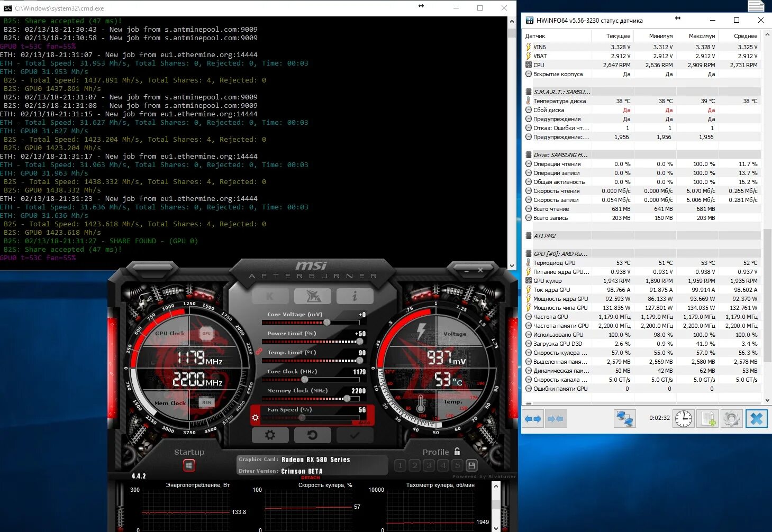Click DETACH below the driver version
Screen dimensions: 772x532
(x=311, y=478)
